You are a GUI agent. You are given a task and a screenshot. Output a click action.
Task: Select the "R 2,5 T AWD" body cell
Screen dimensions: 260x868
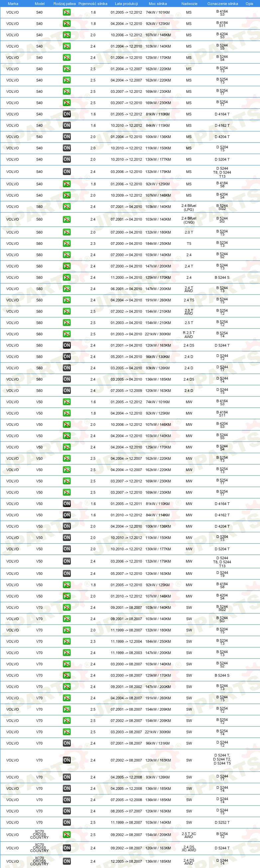(x=189, y=335)
